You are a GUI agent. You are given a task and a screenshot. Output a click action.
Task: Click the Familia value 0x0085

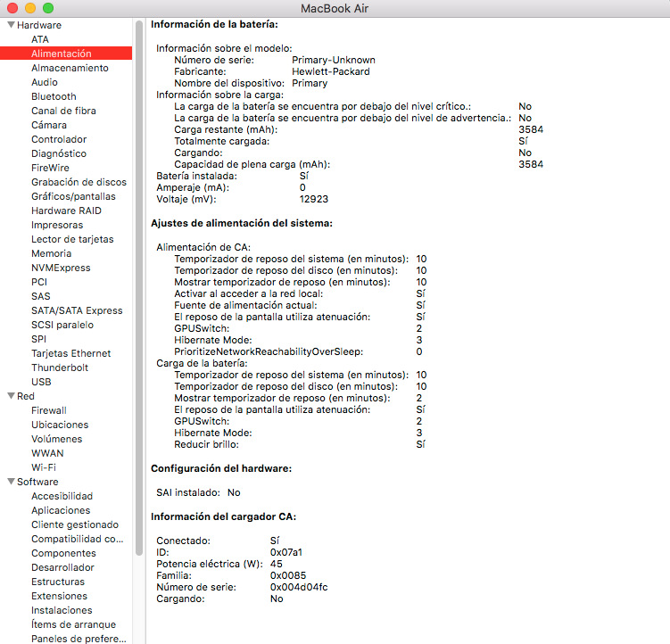[x=288, y=575]
